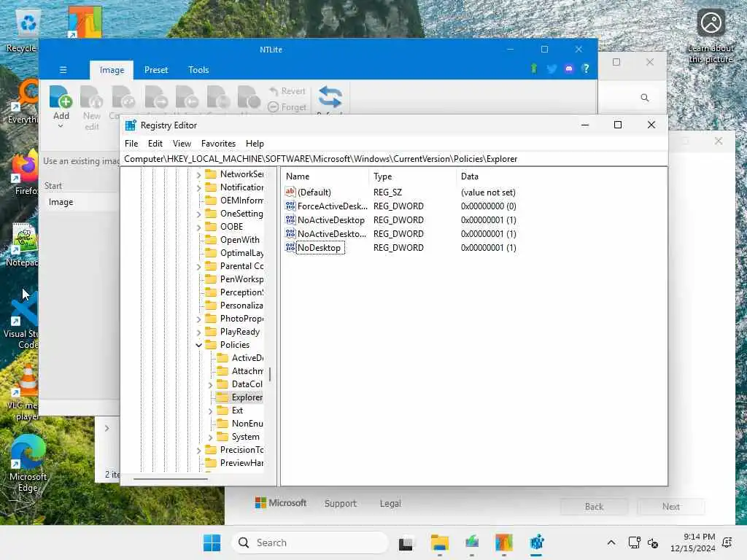This screenshot has width=747, height=560.
Task: Open the clock and date in taskbar
Action: 693,542
